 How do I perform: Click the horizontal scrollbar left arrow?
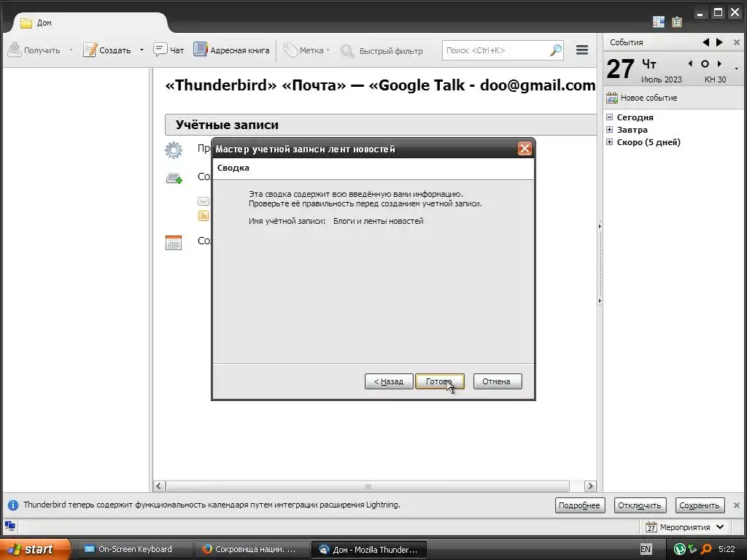(x=159, y=486)
